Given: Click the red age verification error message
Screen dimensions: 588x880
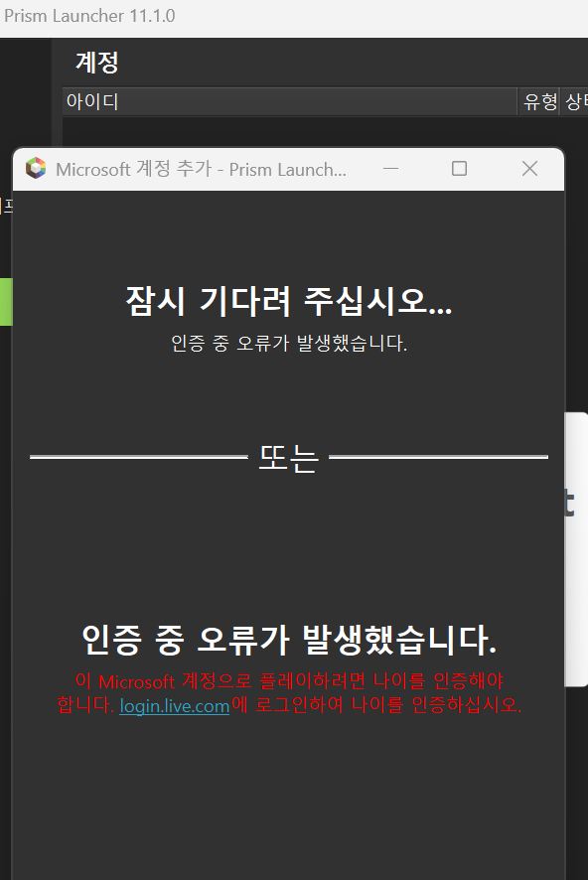Looking at the screenshot, I should coord(289,693).
